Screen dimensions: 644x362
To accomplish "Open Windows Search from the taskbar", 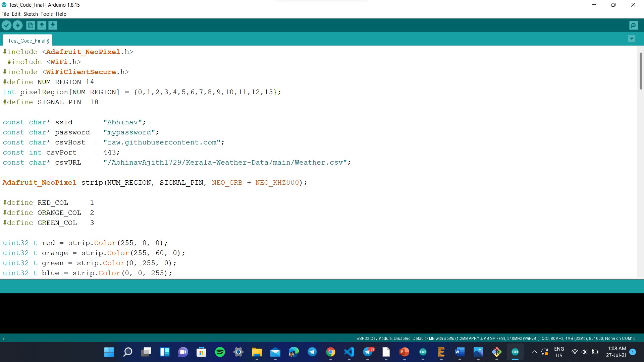I will [127, 352].
